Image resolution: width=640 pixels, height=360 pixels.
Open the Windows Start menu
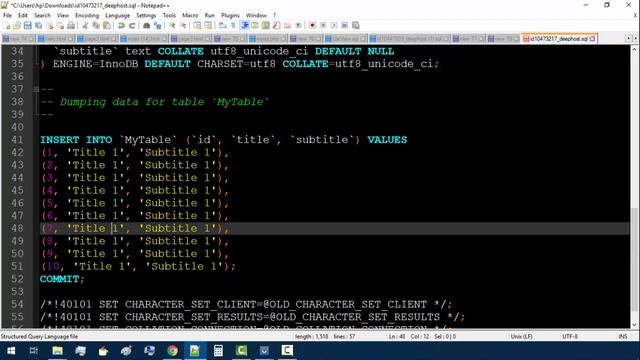tap(11, 351)
